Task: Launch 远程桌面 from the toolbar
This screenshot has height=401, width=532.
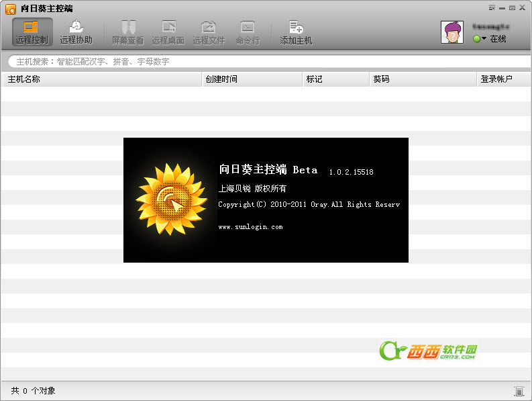Action: [168, 33]
